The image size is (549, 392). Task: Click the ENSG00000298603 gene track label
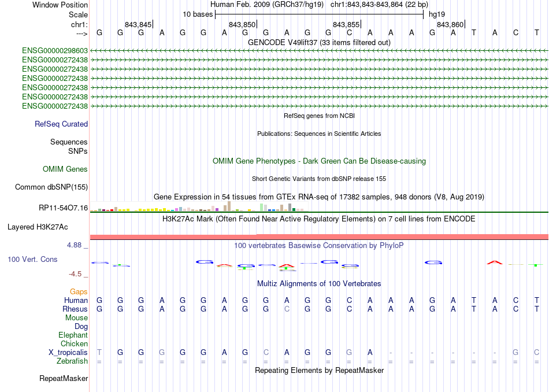coord(55,51)
